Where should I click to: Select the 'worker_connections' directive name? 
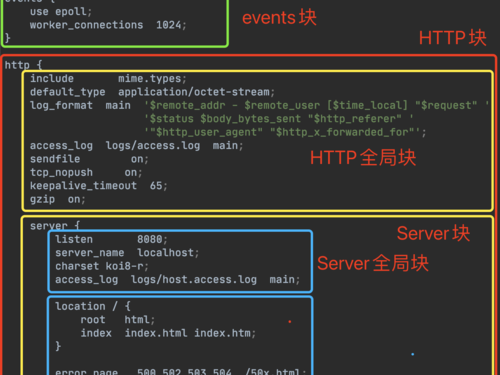pyautogui.click(x=86, y=25)
